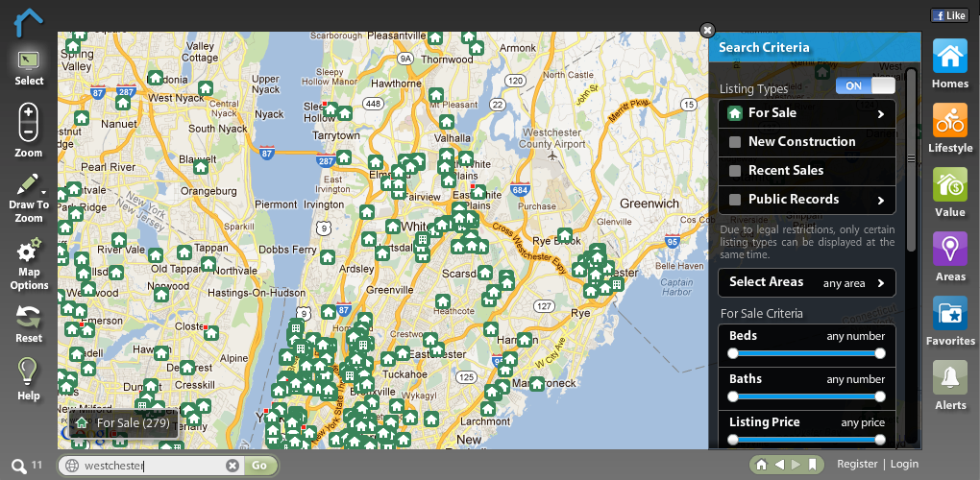Open the Lifestyle bicycle icon
The height and width of the screenshot is (480, 980).
pos(949,121)
